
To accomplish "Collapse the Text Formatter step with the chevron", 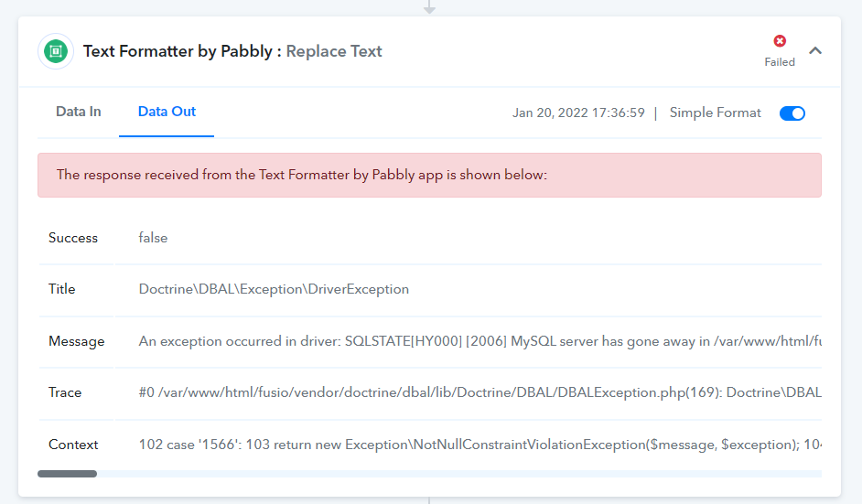I will 815,50.
